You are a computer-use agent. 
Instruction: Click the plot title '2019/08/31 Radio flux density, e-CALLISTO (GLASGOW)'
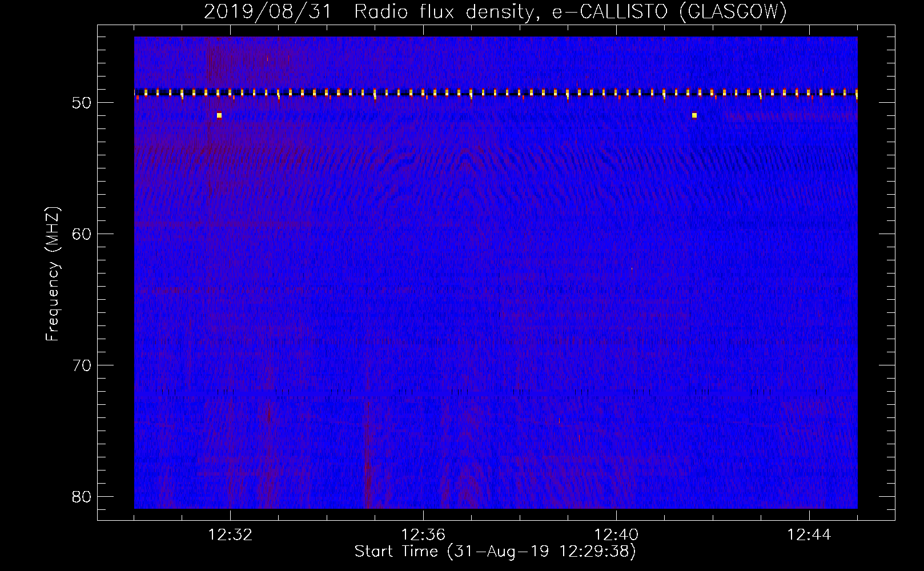(x=495, y=11)
